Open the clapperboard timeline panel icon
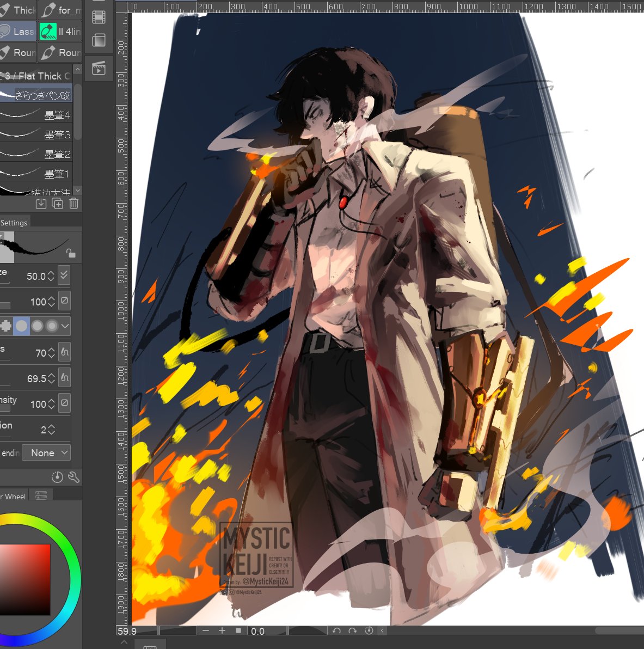Screen dimensions: 644x649 click(99, 68)
